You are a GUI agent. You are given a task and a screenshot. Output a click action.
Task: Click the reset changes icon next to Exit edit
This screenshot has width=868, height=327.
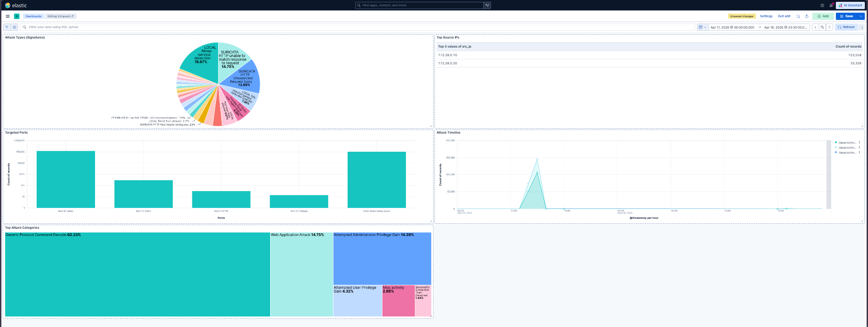[798, 16]
